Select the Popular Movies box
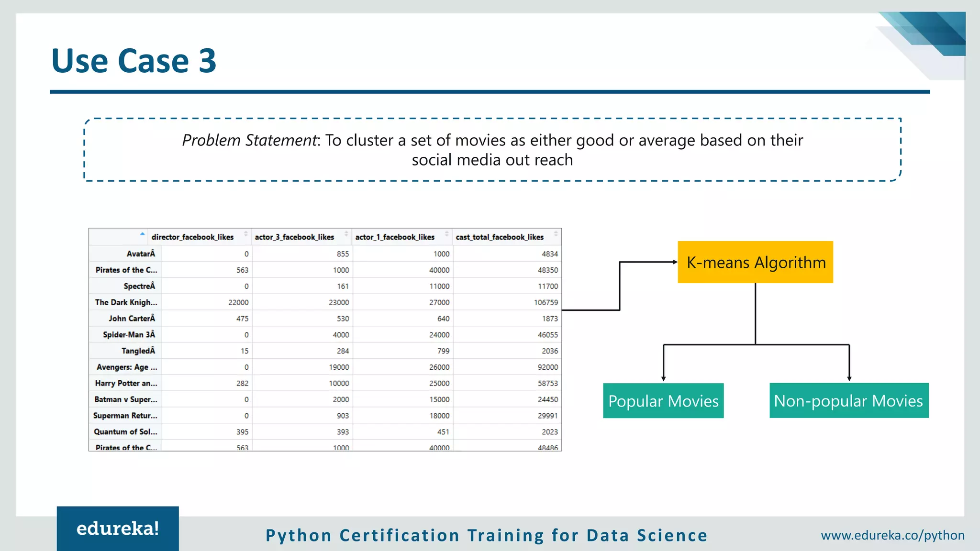Screen dimensions: 980x551 663,401
